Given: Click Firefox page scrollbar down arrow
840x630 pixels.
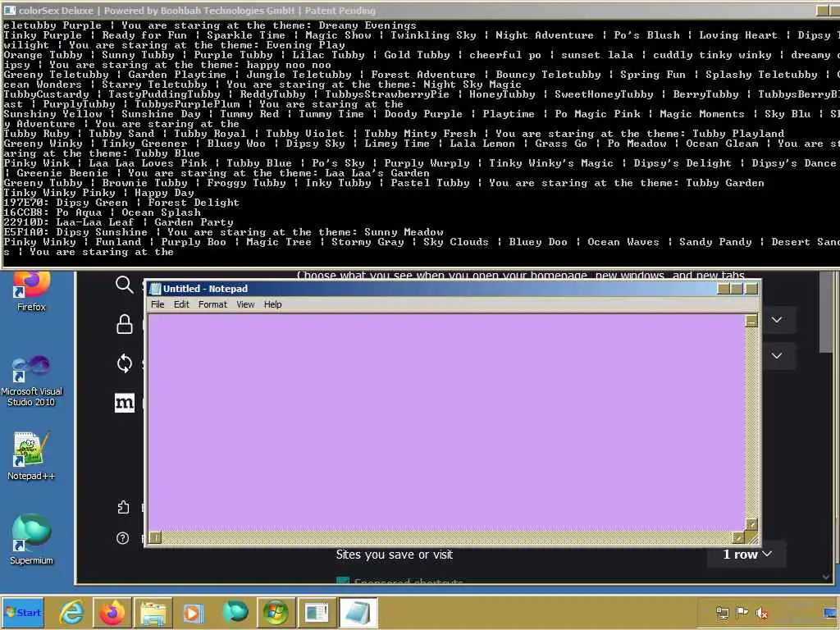Looking at the screenshot, I should [827, 577].
